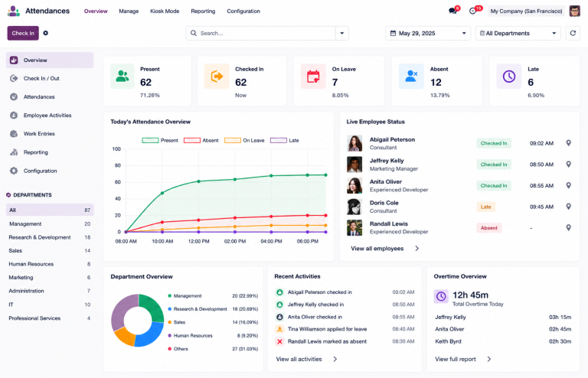Switch to the Kiosk Mode menu

[x=165, y=11]
